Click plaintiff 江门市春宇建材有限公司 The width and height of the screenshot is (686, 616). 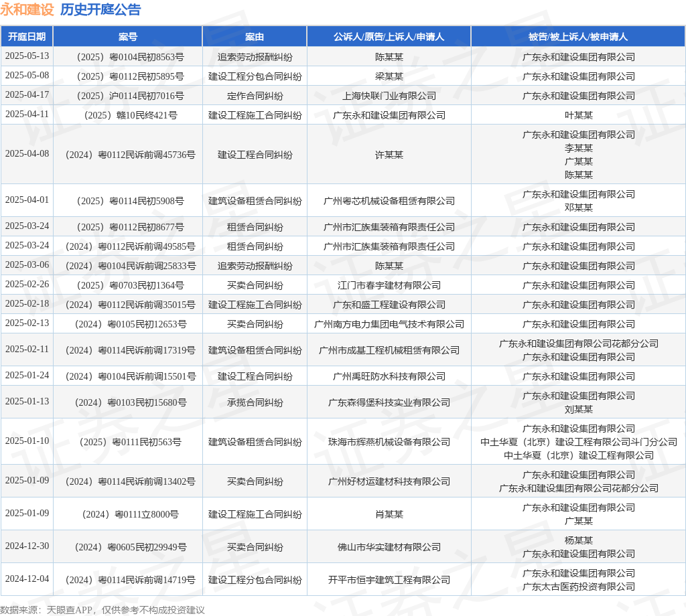389,285
